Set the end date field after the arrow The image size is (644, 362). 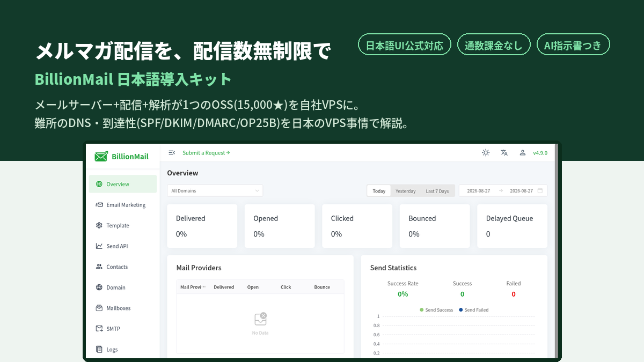coord(521,191)
